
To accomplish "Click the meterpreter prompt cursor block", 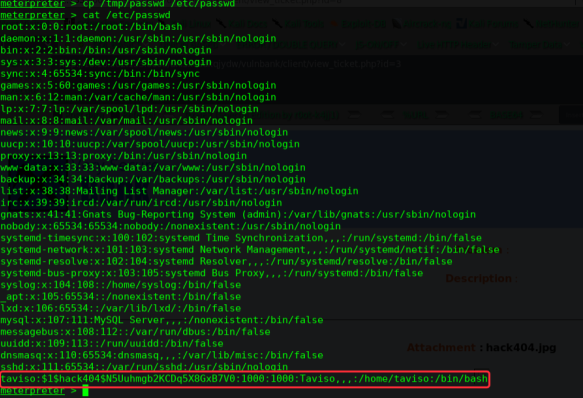I will (x=86, y=391).
